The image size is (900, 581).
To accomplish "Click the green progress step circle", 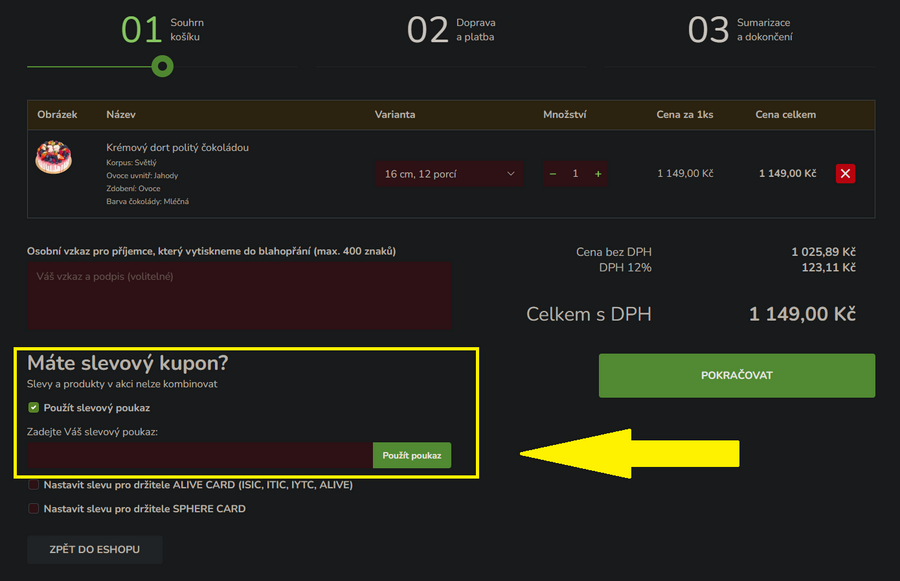I will point(162,66).
